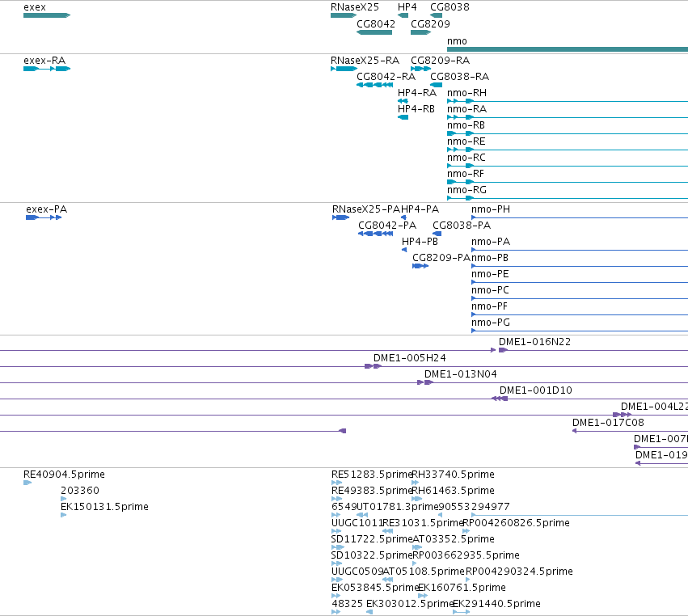
Task: Select the RNaseX25-PA protein label
Action: coord(366,209)
